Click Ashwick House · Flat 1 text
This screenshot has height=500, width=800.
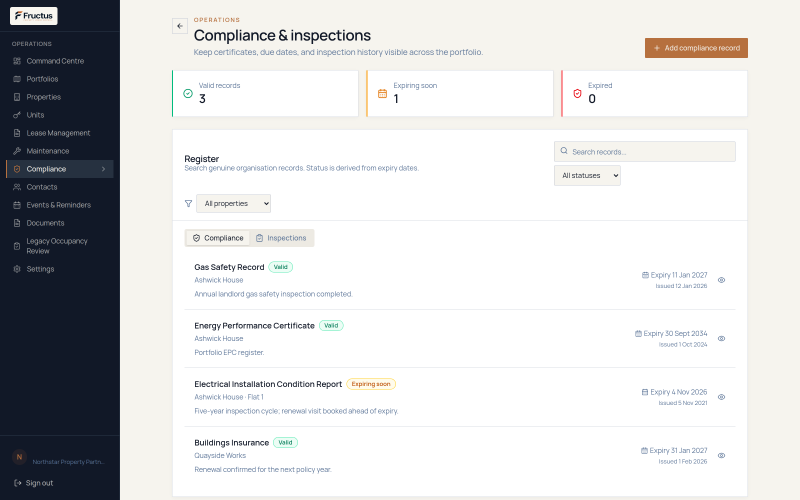[229, 397]
